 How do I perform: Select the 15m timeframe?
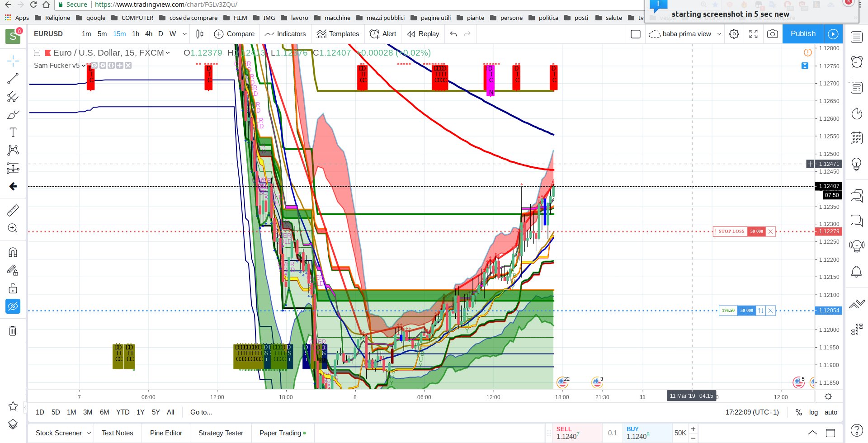pyautogui.click(x=119, y=34)
